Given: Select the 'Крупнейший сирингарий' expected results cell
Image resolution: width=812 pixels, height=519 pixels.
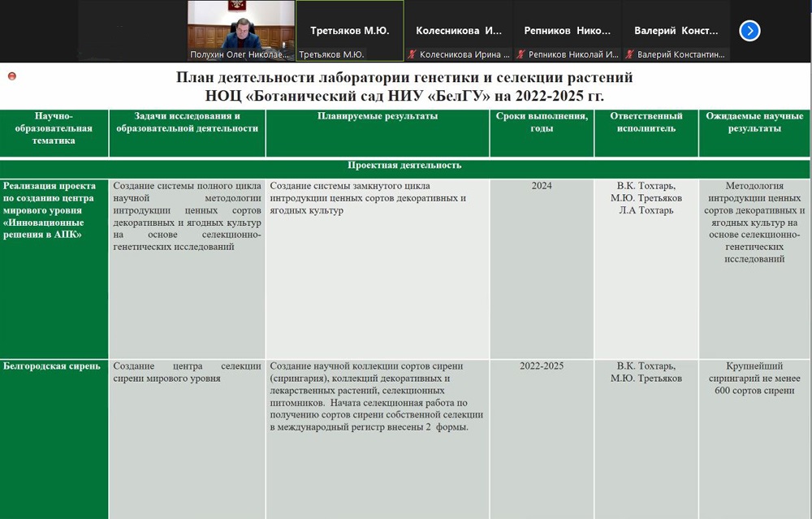Looking at the screenshot, I should pyautogui.click(x=754, y=378).
